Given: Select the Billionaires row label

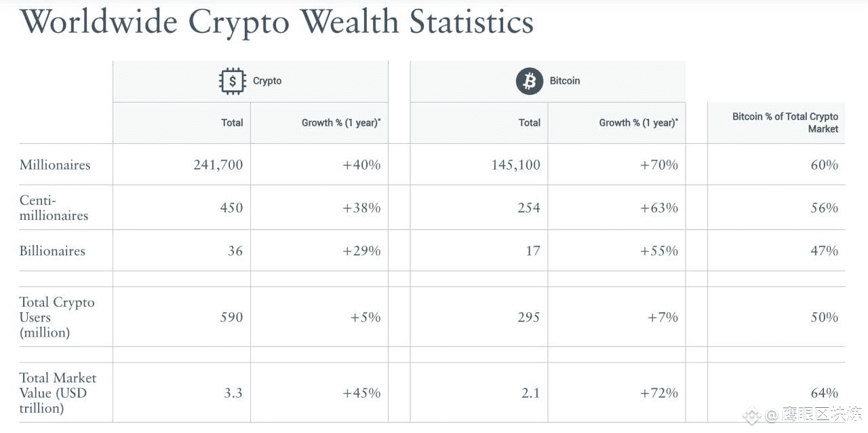Looking at the screenshot, I should pyautogui.click(x=52, y=250).
